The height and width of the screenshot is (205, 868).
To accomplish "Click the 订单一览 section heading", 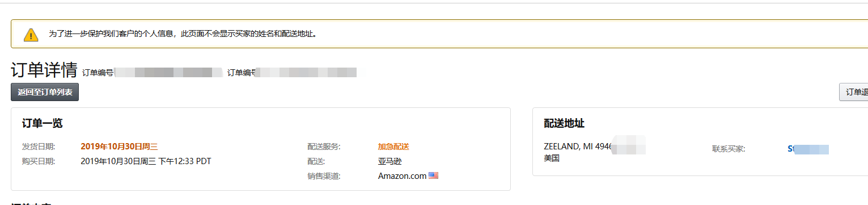I will coord(43,123).
